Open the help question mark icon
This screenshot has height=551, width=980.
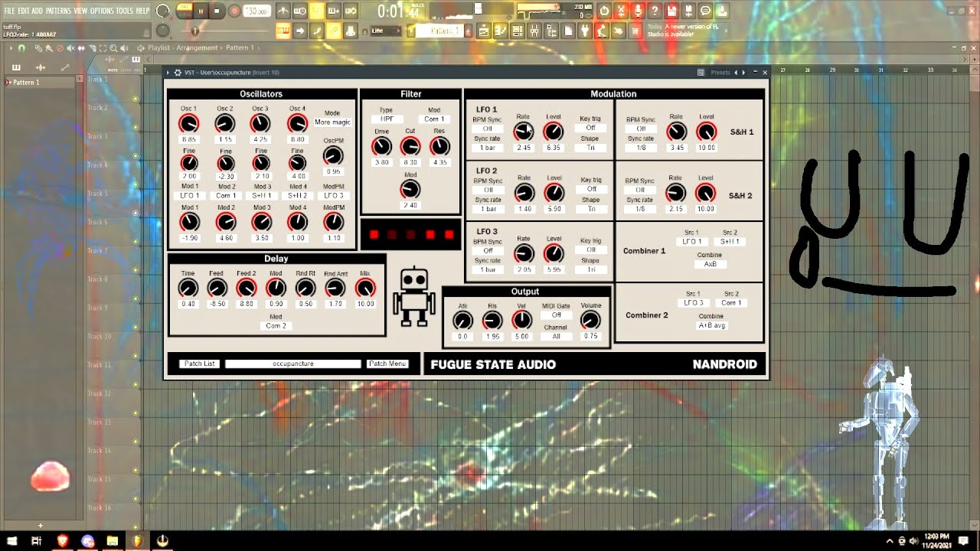(655, 11)
